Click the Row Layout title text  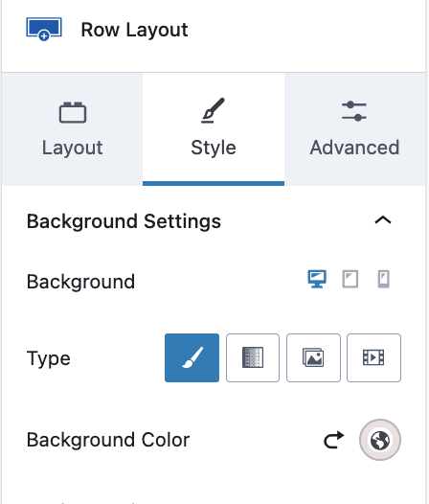(134, 30)
